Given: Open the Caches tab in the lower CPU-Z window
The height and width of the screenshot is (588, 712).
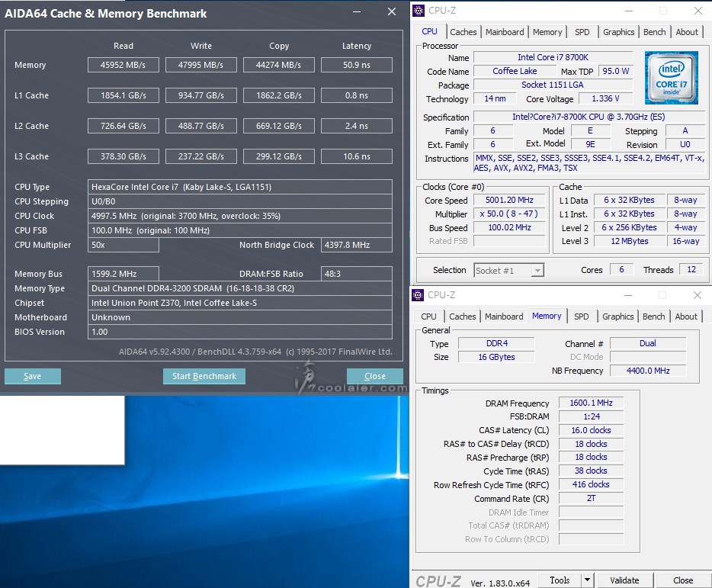Looking at the screenshot, I should 462,316.
